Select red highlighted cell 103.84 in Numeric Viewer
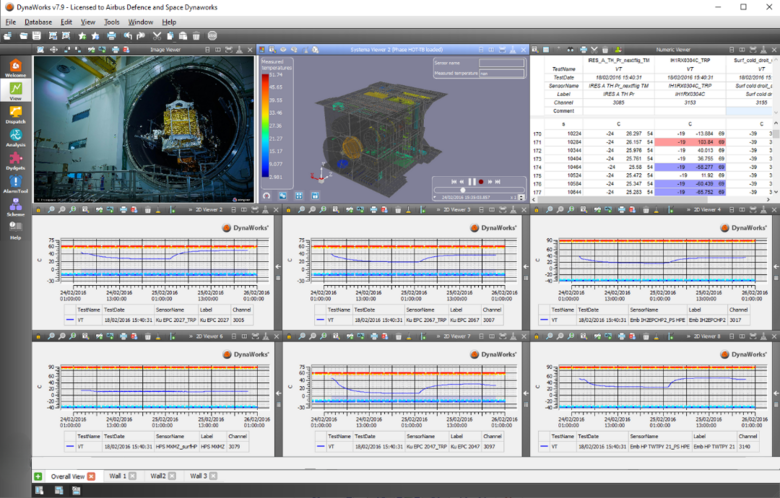The width and height of the screenshot is (780, 498). (x=689, y=142)
